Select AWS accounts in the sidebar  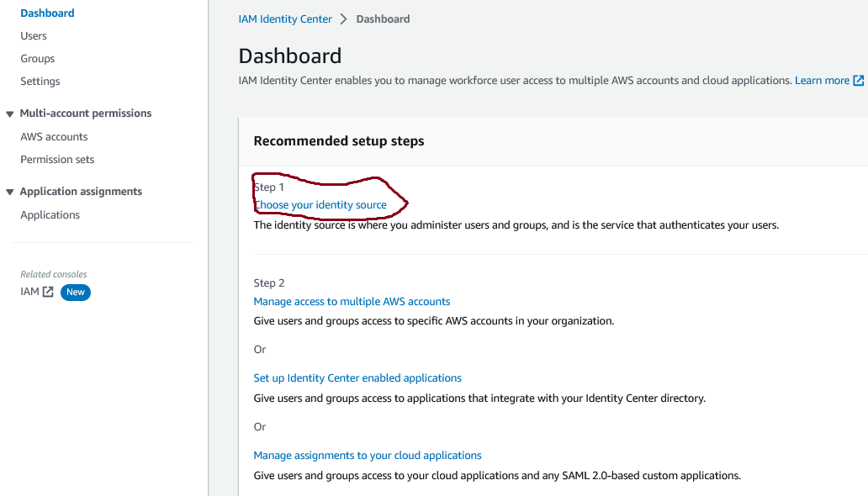coord(54,137)
